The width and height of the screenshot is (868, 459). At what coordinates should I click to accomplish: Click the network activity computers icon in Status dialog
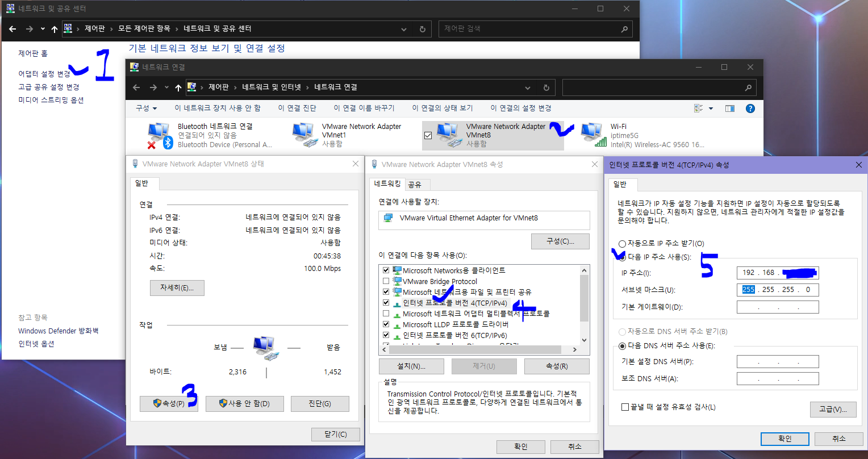[266, 348]
